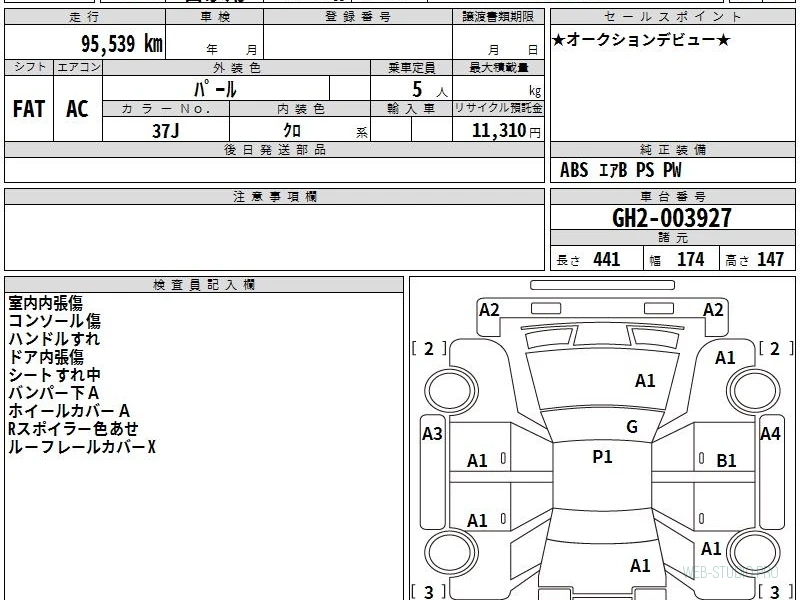
Task: Select the color code 37J
Action: (166, 131)
